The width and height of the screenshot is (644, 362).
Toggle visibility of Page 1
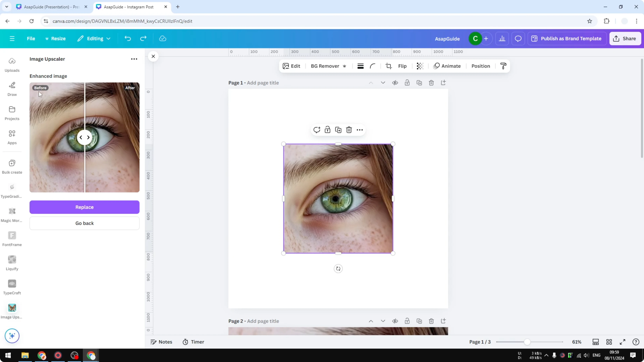[x=395, y=83]
